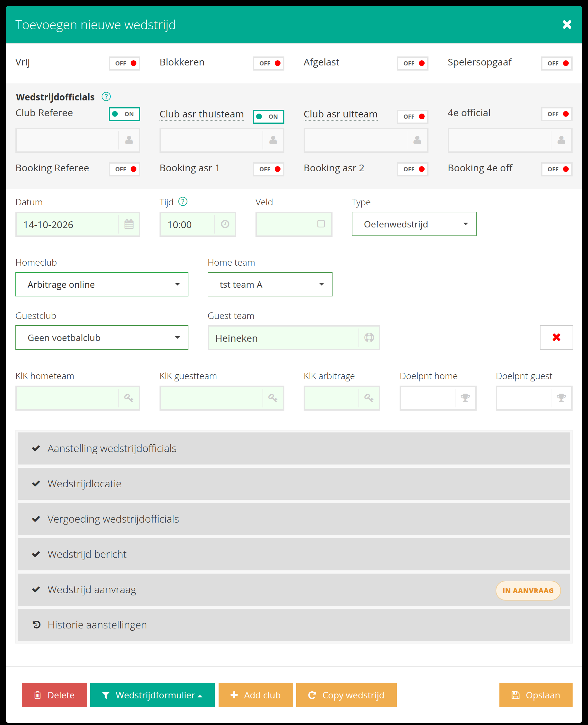588x725 pixels.
Task: Click the person icon under Club Referee
Action: pyautogui.click(x=129, y=140)
